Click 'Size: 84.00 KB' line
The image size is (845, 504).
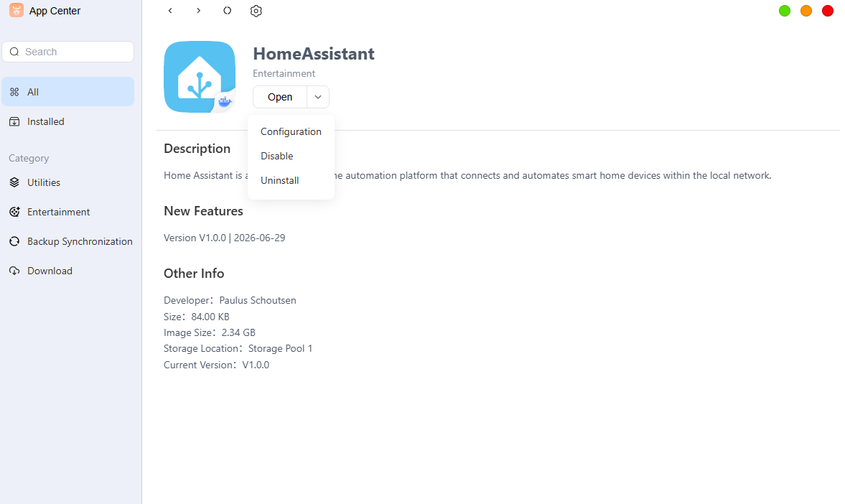pos(197,317)
